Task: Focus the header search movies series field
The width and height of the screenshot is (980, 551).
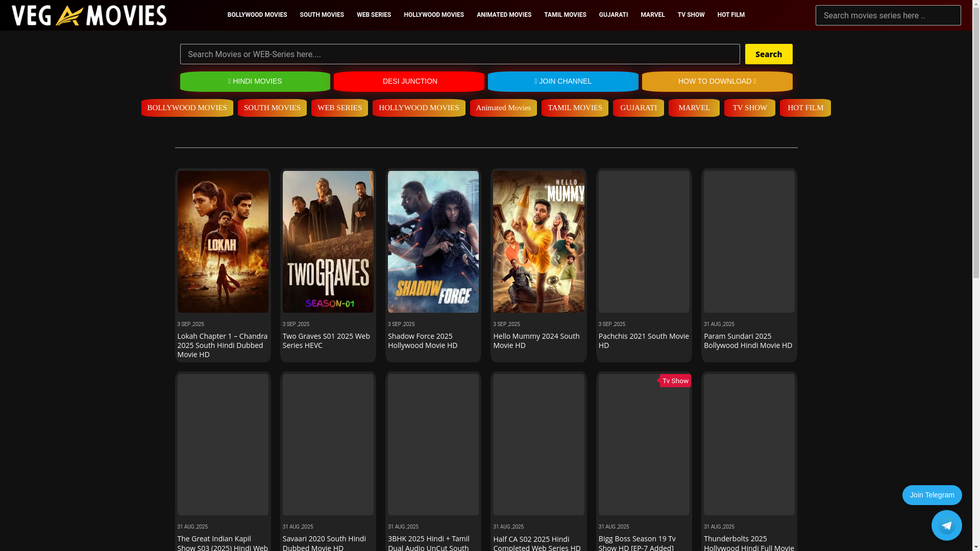Action: (888, 15)
